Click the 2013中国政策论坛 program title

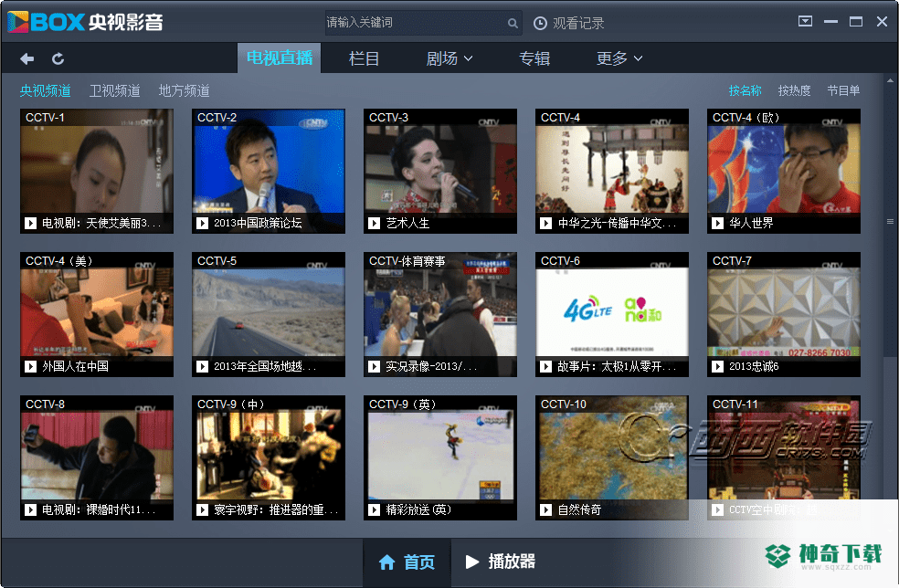tap(258, 223)
